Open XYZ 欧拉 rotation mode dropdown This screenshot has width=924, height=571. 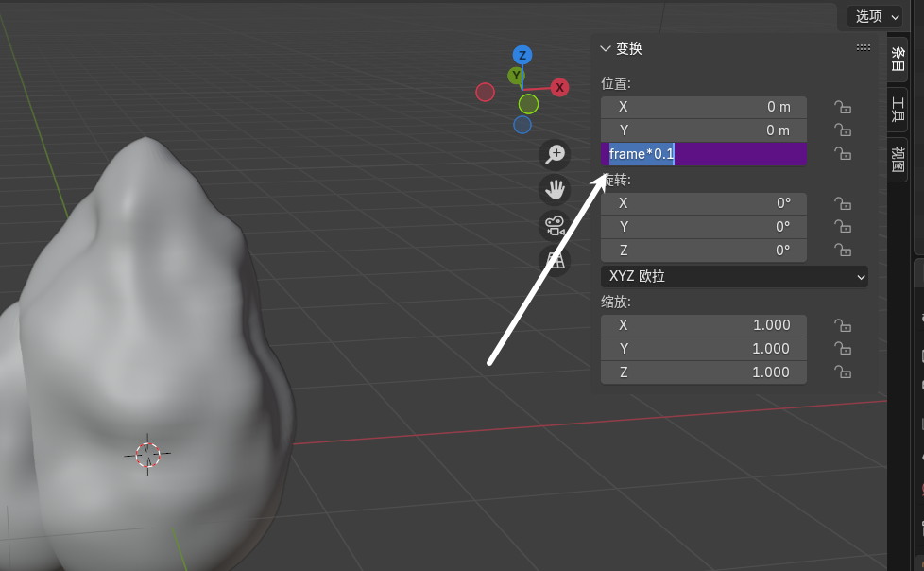734,276
